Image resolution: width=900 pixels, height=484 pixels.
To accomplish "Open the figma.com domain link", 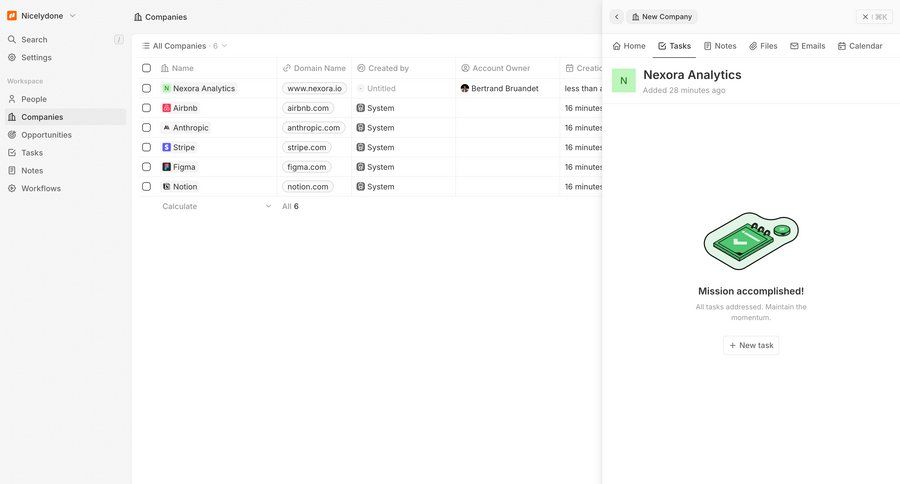I will tap(307, 167).
